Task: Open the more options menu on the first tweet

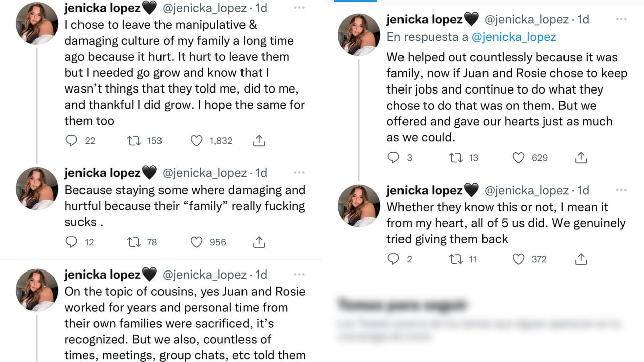Action: pyautogui.click(x=299, y=8)
